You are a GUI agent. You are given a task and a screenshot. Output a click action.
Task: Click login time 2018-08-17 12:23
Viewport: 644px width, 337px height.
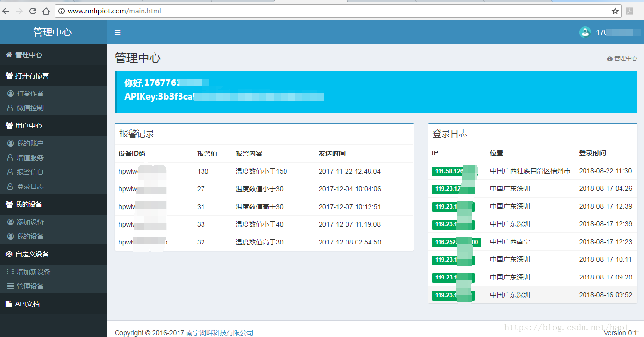coord(606,242)
